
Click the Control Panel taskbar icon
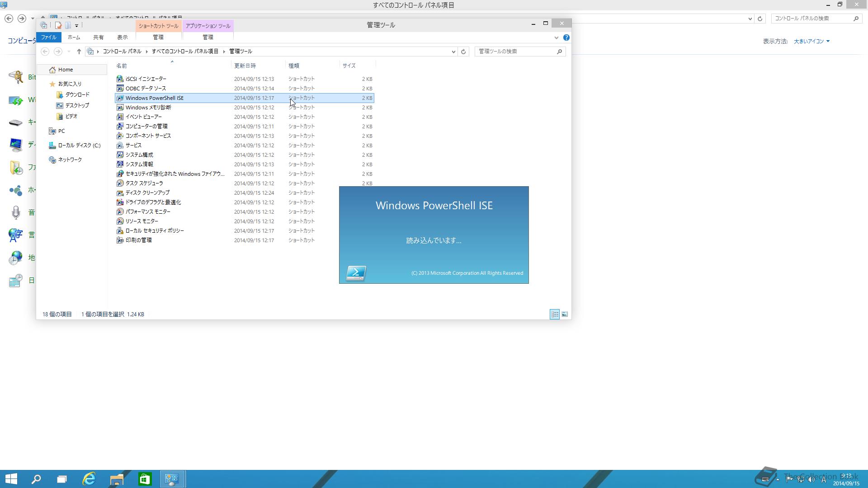coord(172,479)
